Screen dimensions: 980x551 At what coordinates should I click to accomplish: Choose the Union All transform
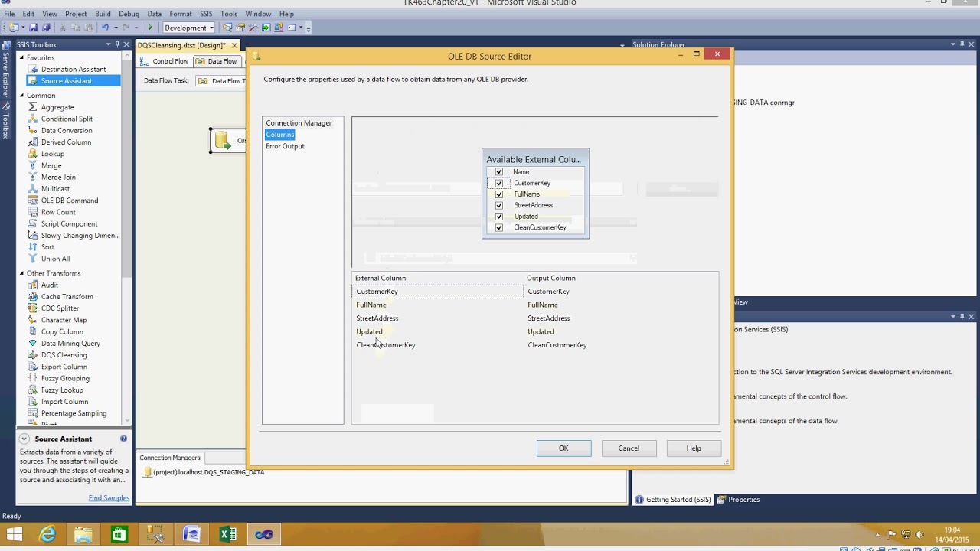pos(55,259)
